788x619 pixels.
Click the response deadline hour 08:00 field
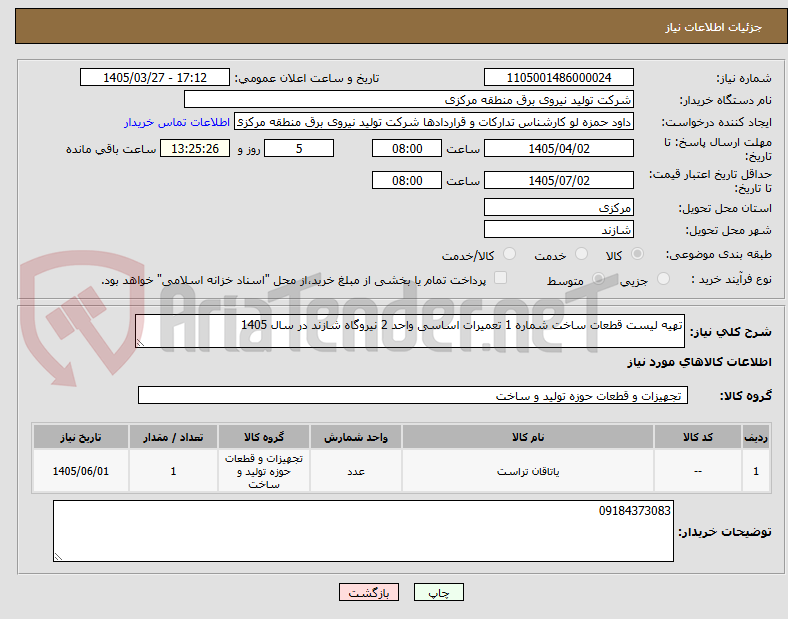(407, 148)
